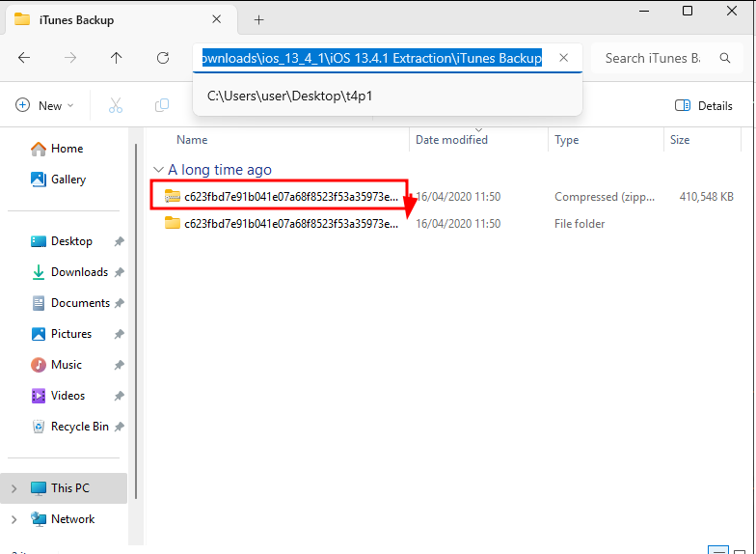
Task: Expand the Network tree node
Action: 13,519
